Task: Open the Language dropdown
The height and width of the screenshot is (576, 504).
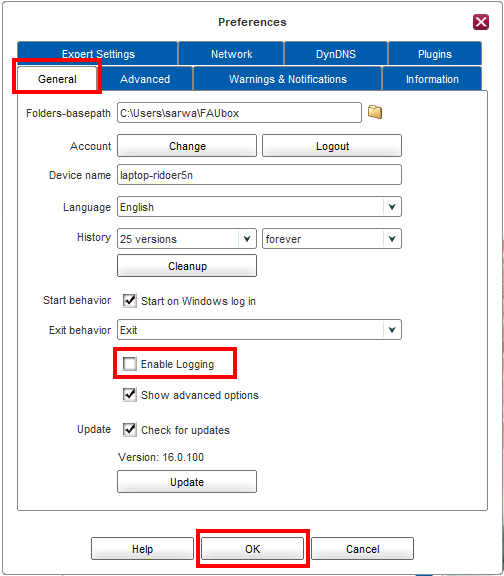Action: tap(259, 207)
